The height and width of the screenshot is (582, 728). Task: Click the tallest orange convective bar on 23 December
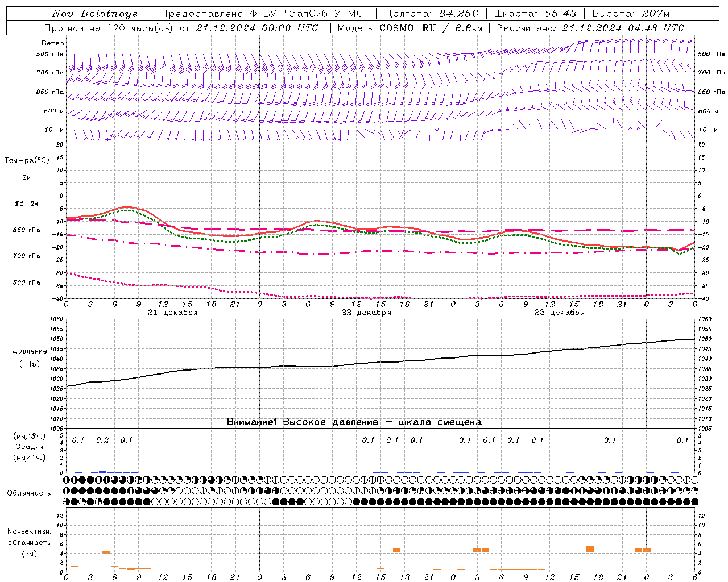590,549
